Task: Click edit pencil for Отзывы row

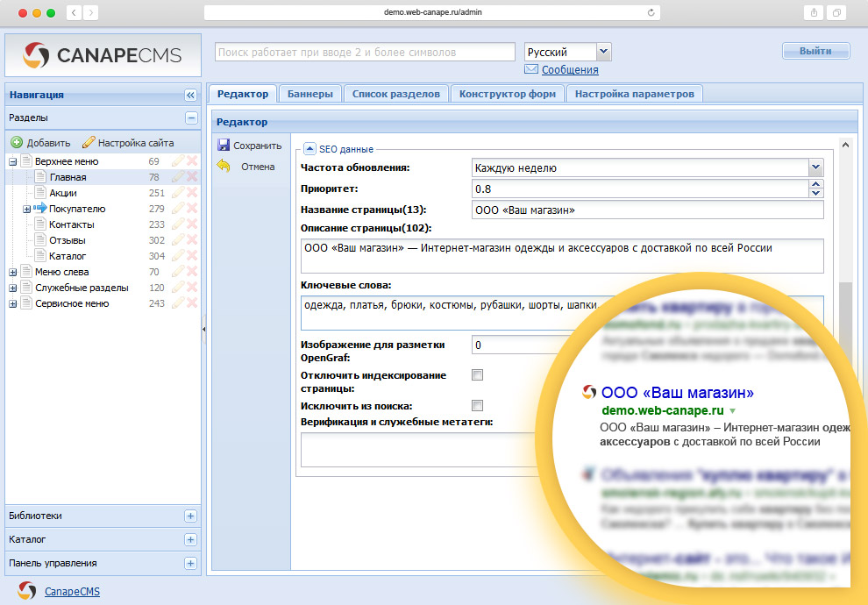Action: (178, 239)
